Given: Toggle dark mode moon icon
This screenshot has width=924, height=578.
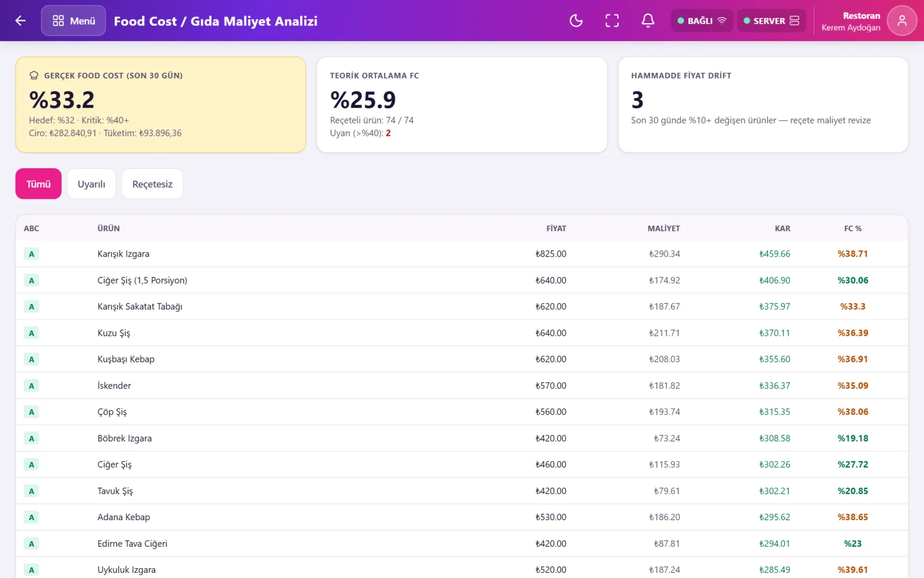Looking at the screenshot, I should [x=576, y=21].
